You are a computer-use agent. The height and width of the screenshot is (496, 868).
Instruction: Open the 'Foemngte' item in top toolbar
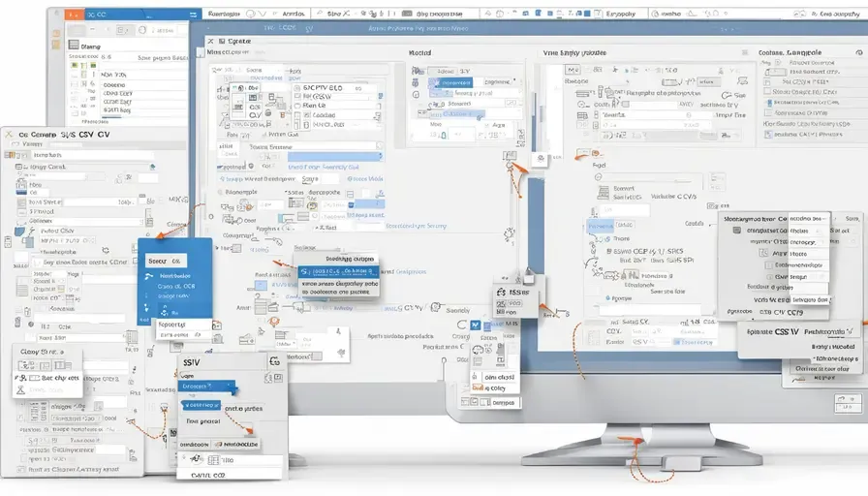[x=224, y=14]
